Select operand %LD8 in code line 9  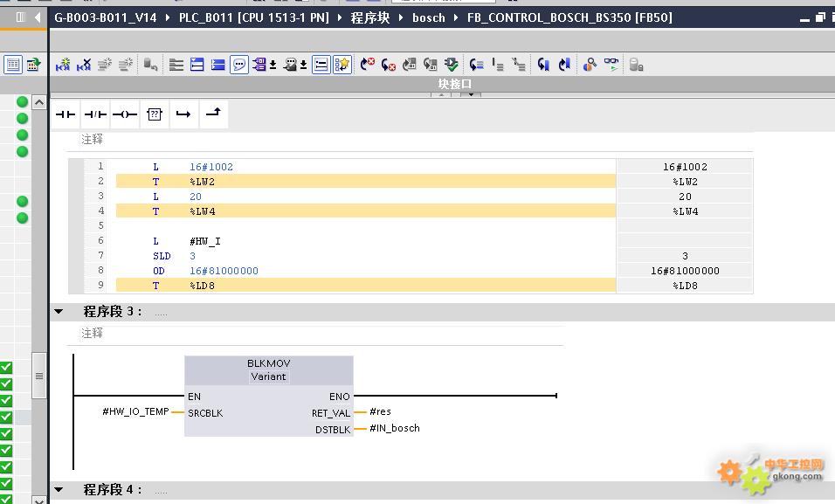202,287
